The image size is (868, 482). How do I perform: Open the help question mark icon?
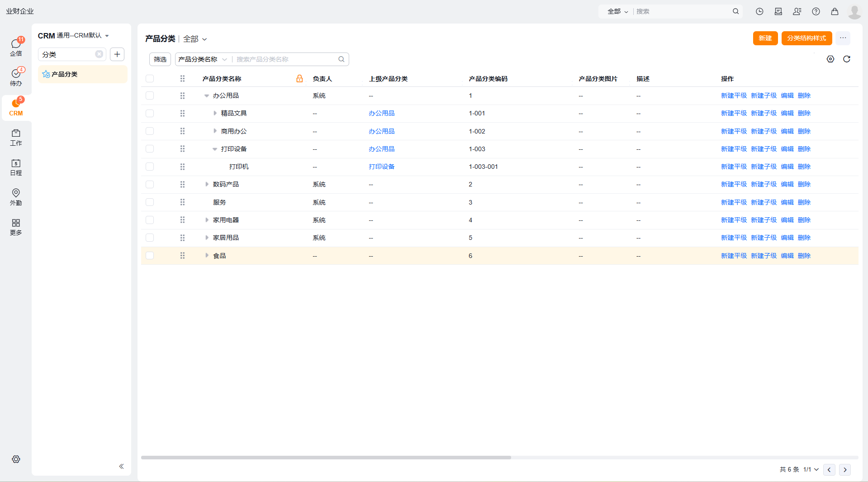816,11
